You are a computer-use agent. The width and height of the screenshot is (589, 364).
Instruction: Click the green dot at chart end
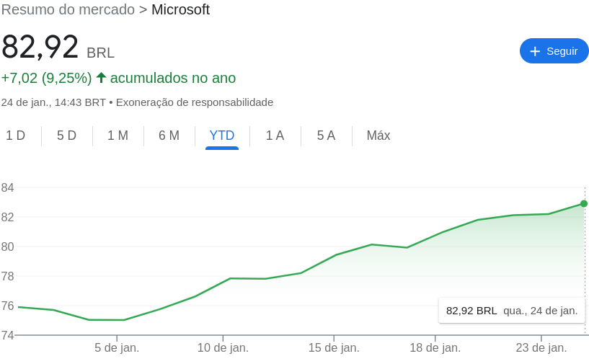[x=584, y=203]
